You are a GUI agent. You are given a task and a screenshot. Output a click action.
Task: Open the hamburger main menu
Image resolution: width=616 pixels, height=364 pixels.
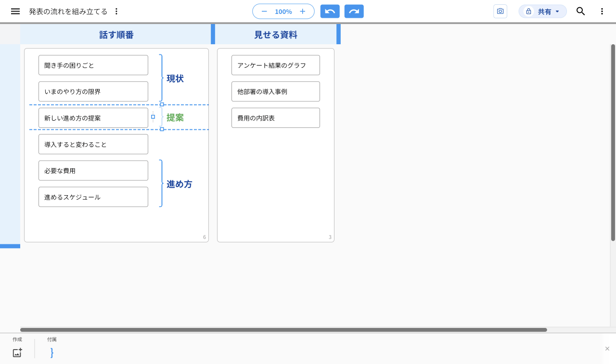point(15,11)
